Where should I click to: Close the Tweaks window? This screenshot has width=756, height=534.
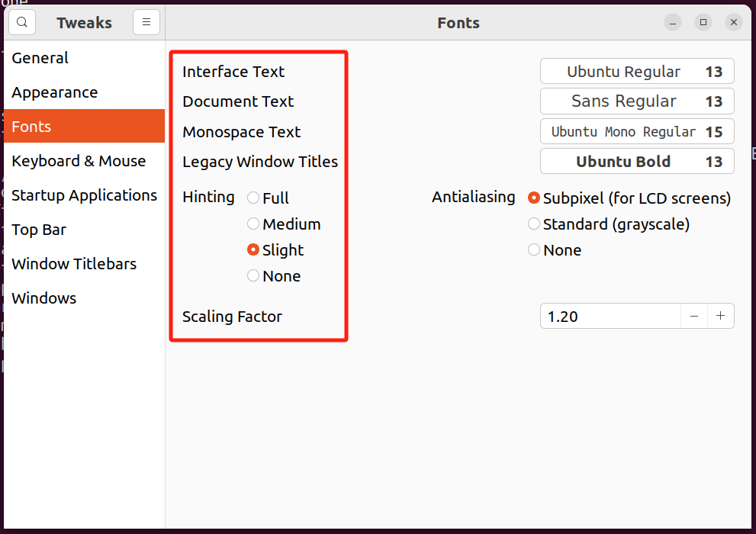(734, 22)
